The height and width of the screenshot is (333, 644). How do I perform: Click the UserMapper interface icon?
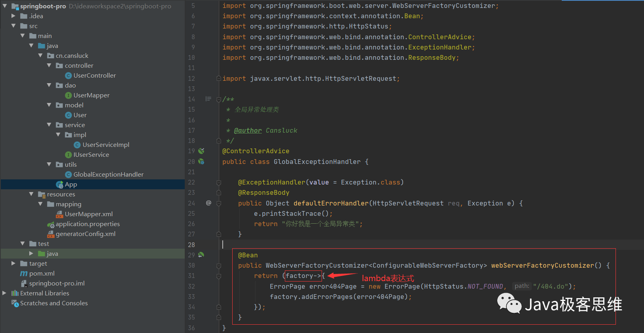point(68,95)
